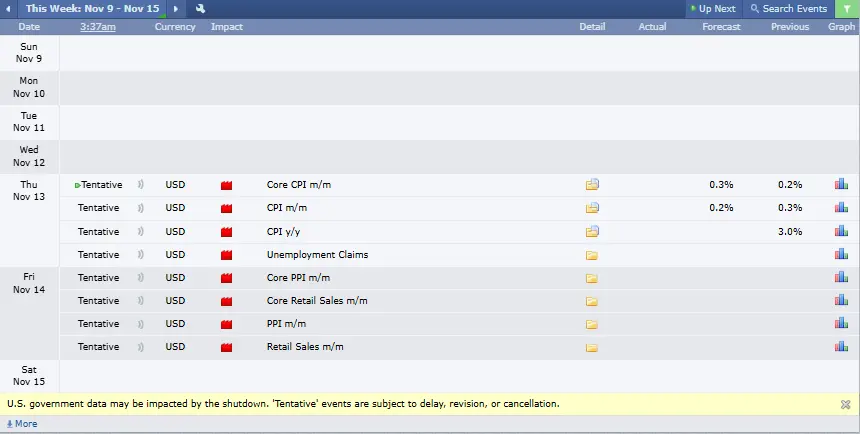This screenshot has height=434, width=860.
Task: Click Core CPI forecast value 0.3%
Action: click(x=721, y=185)
